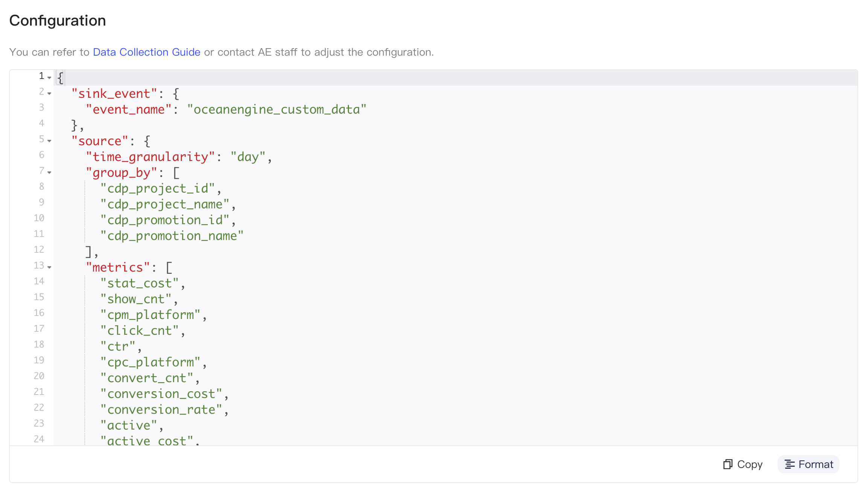Viewport: 868px width, 492px height.
Task: Collapse the source fold arrow at line 5
Action: (49, 141)
